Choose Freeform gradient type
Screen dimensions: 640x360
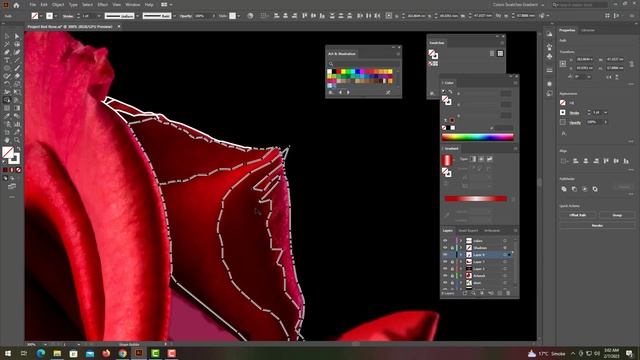(x=489, y=159)
